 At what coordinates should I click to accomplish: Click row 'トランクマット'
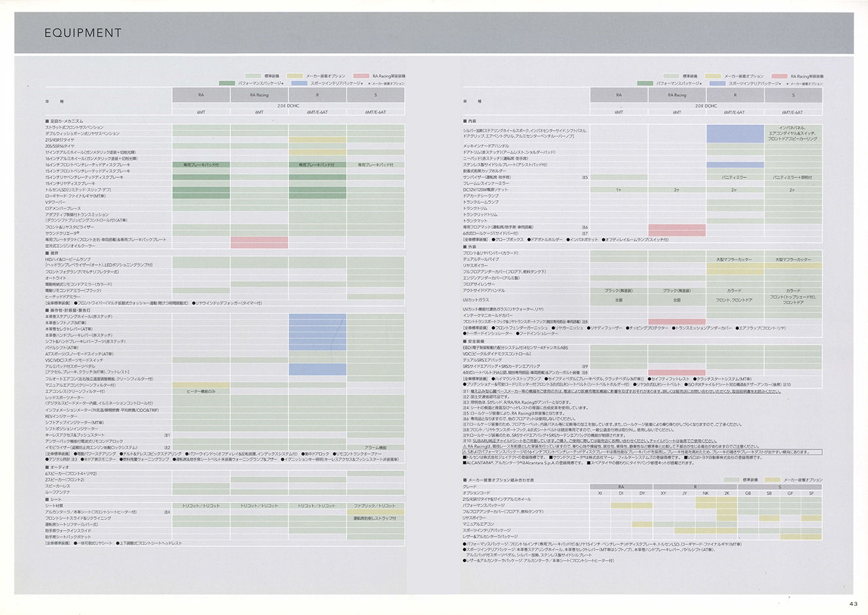point(642,220)
